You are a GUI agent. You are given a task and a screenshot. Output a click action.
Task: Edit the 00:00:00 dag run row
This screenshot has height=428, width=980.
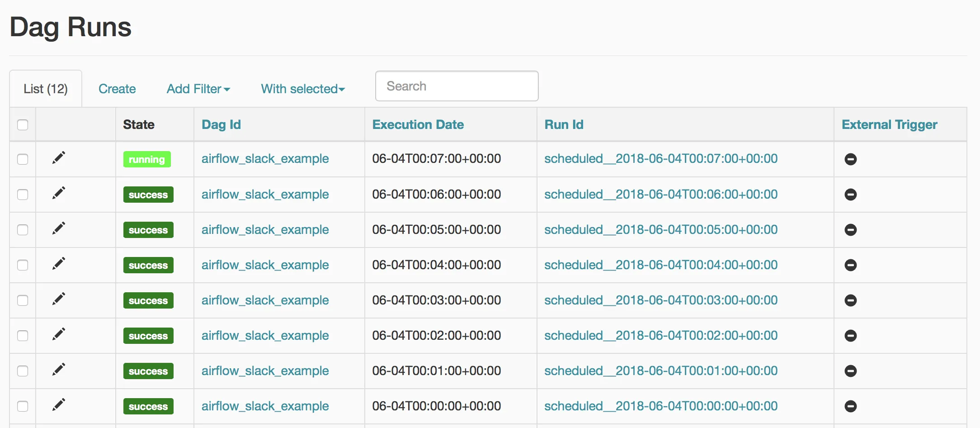[x=59, y=405]
